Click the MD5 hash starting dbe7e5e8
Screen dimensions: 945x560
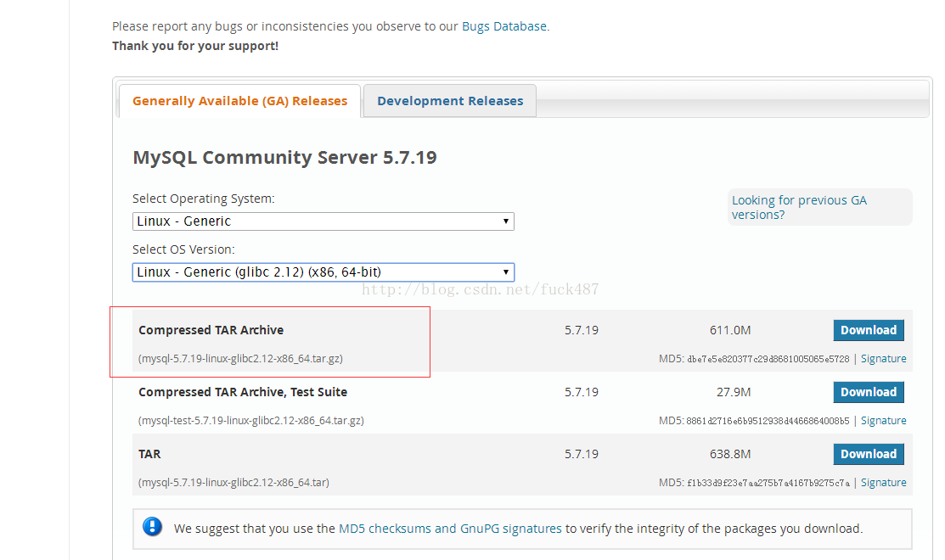point(768,359)
